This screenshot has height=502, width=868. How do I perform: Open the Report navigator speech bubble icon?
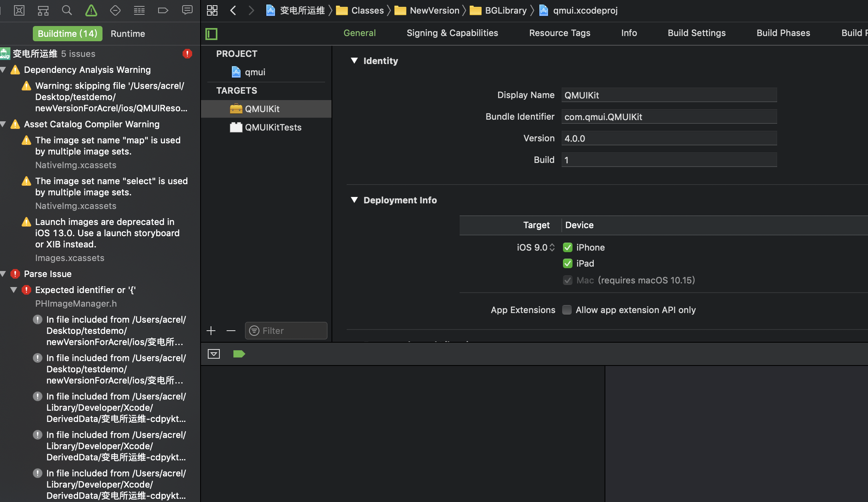(187, 10)
